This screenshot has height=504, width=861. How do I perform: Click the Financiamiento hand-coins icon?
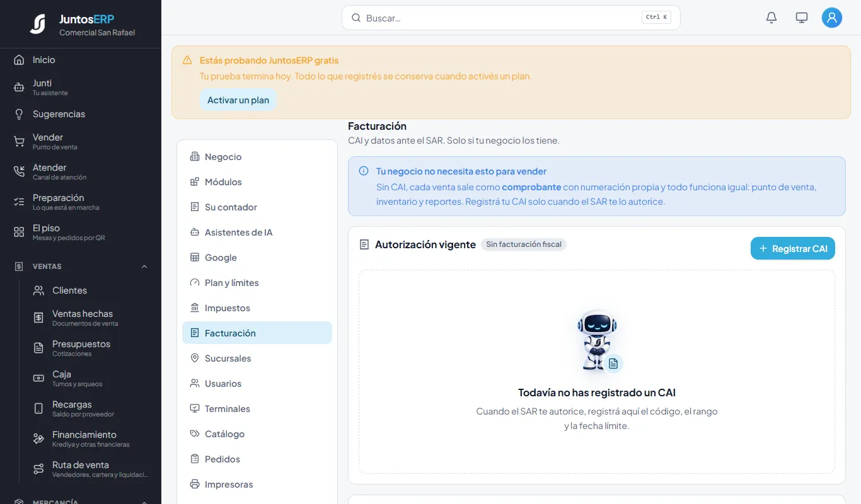click(38, 438)
